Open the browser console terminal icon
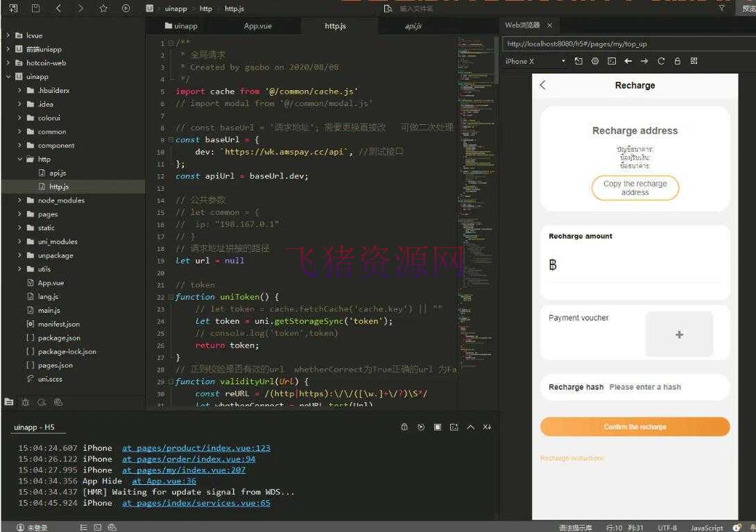The image size is (756, 532). tap(611, 61)
